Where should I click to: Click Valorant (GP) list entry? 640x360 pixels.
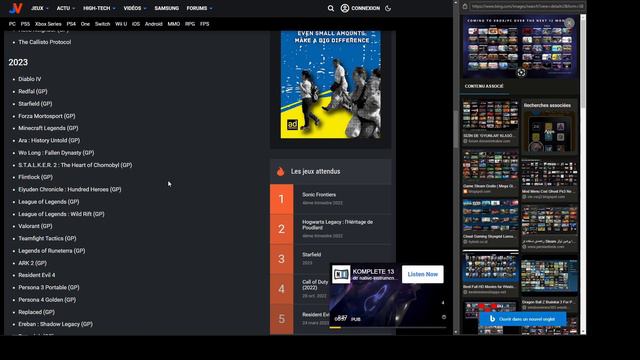[x=35, y=226]
